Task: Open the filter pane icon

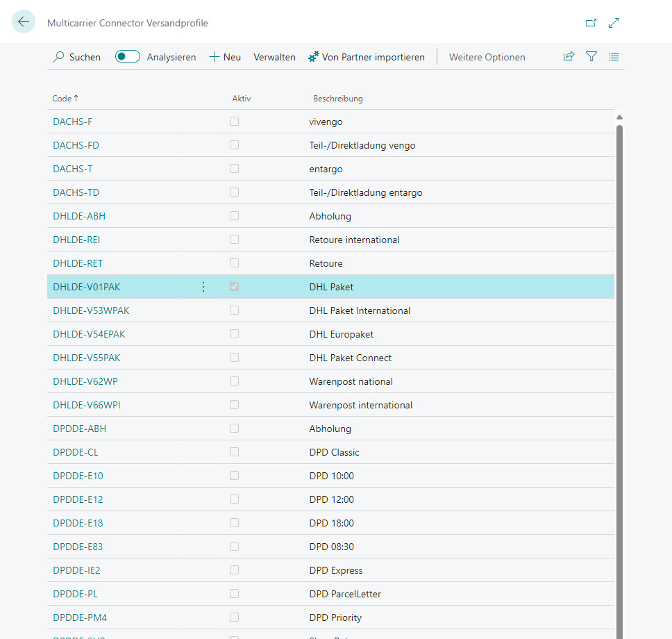Action: click(x=591, y=57)
